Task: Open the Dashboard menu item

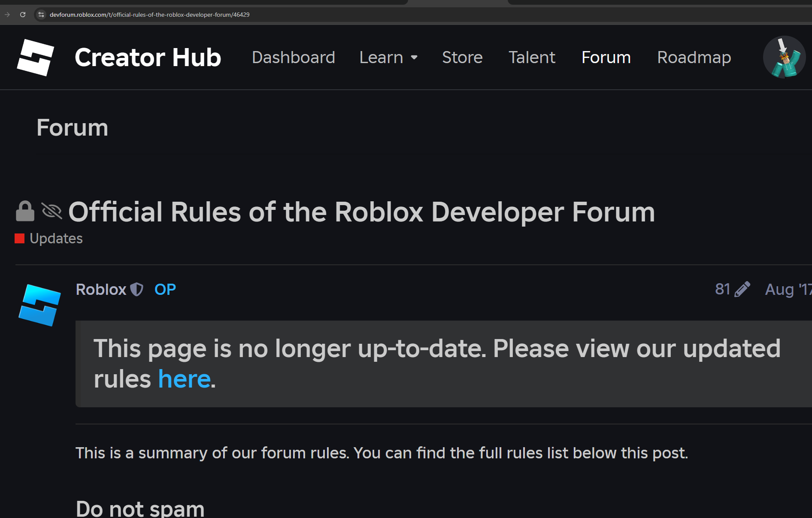Action: point(293,57)
